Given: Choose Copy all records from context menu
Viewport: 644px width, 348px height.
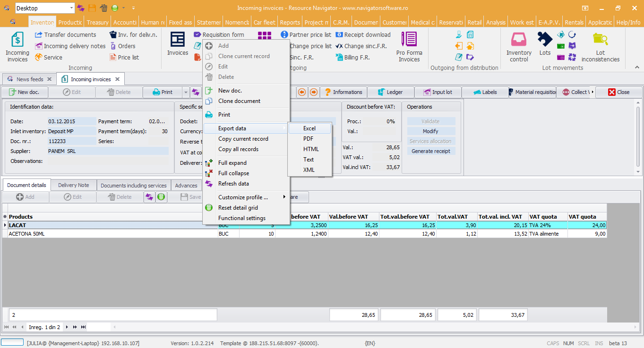Looking at the screenshot, I should coord(246,149).
